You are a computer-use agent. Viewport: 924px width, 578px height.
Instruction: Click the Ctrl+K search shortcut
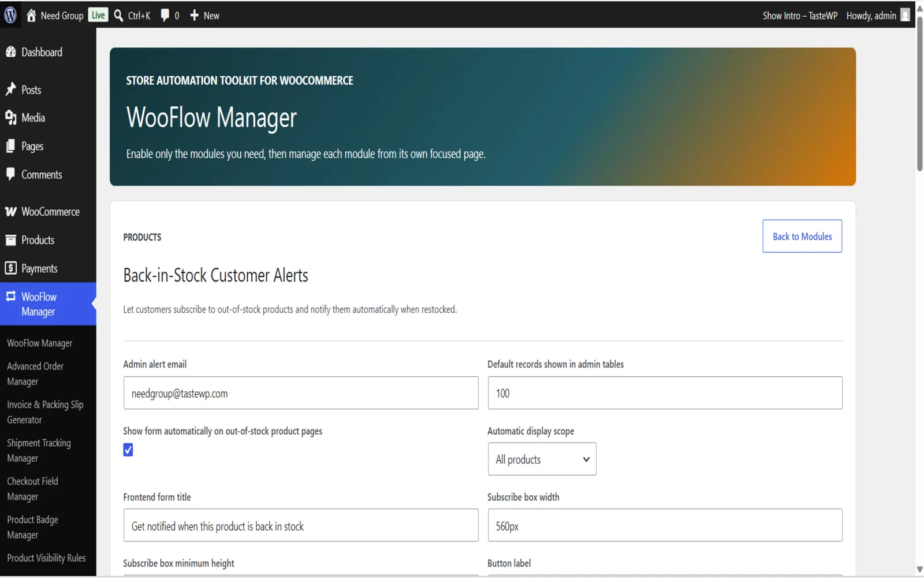pyautogui.click(x=139, y=16)
